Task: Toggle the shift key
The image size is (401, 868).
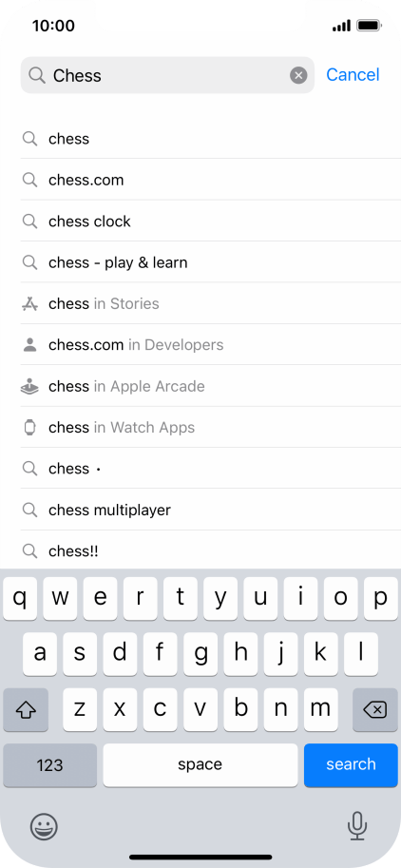Action: pos(26,709)
